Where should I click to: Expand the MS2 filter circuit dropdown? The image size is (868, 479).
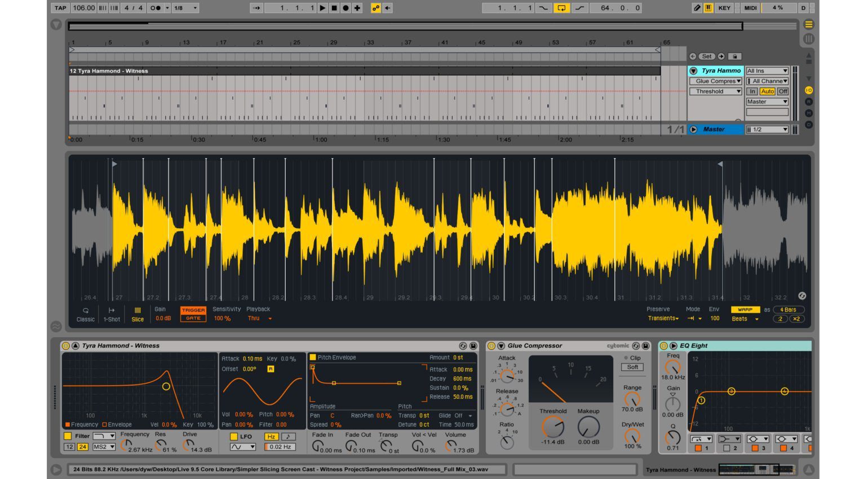point(104,447)
